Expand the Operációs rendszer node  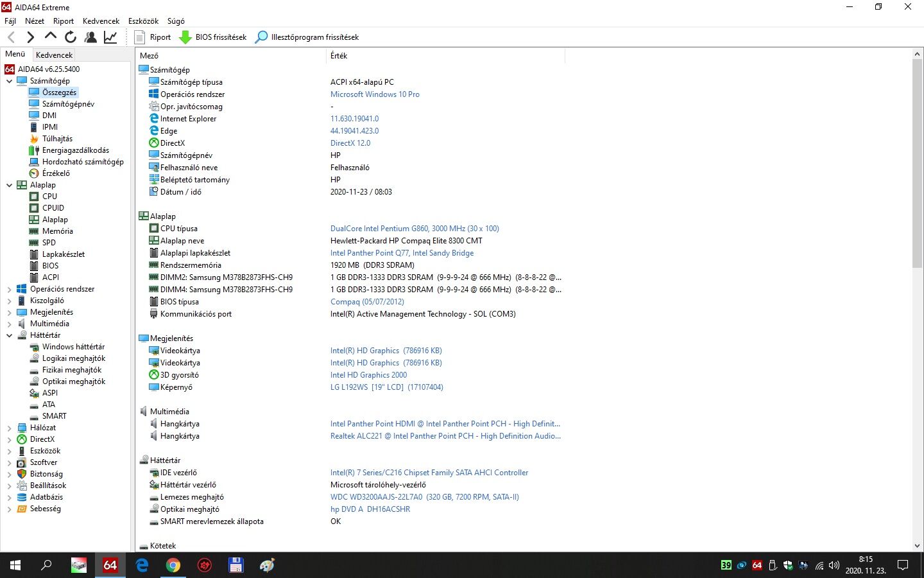(9, 289)
